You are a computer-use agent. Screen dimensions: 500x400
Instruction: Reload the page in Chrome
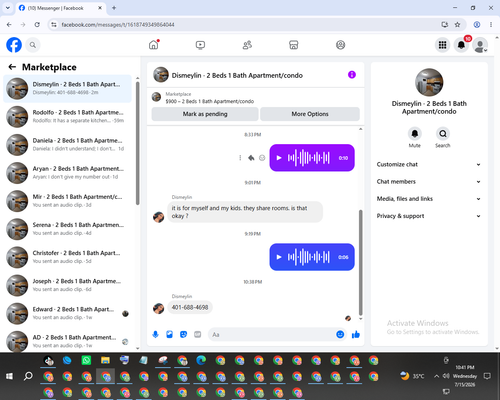tap(37, 24)
